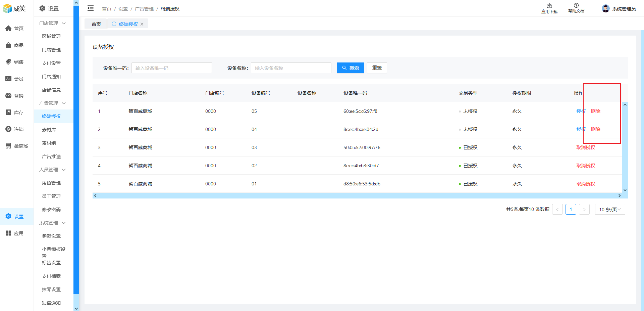Click the 应用下载 download icon
644x311 pixels.
[x=549, y=6]
